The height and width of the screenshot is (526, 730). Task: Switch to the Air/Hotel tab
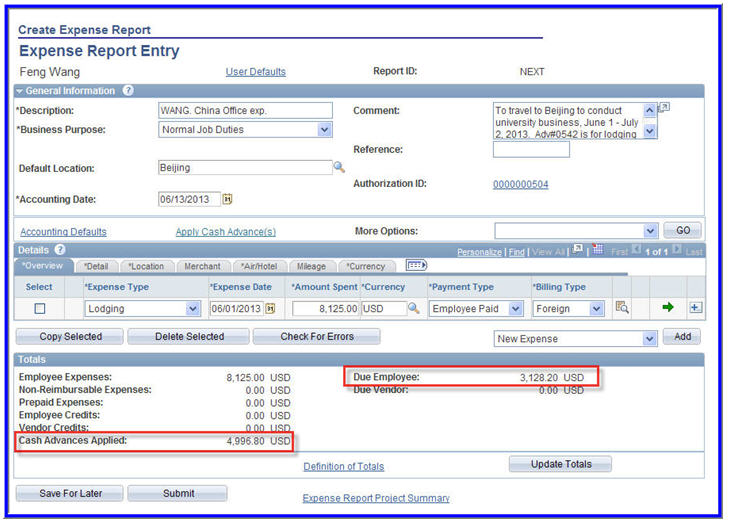(259, 267)
